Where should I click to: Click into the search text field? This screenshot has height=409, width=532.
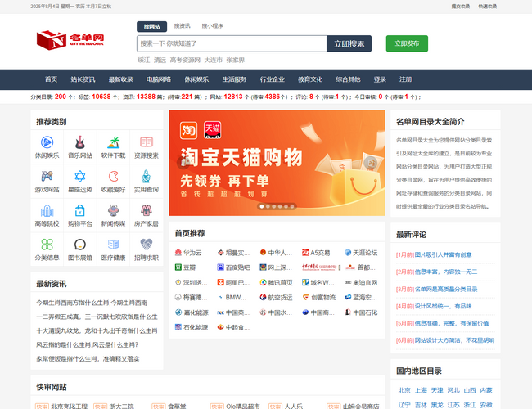click(231, 43)
